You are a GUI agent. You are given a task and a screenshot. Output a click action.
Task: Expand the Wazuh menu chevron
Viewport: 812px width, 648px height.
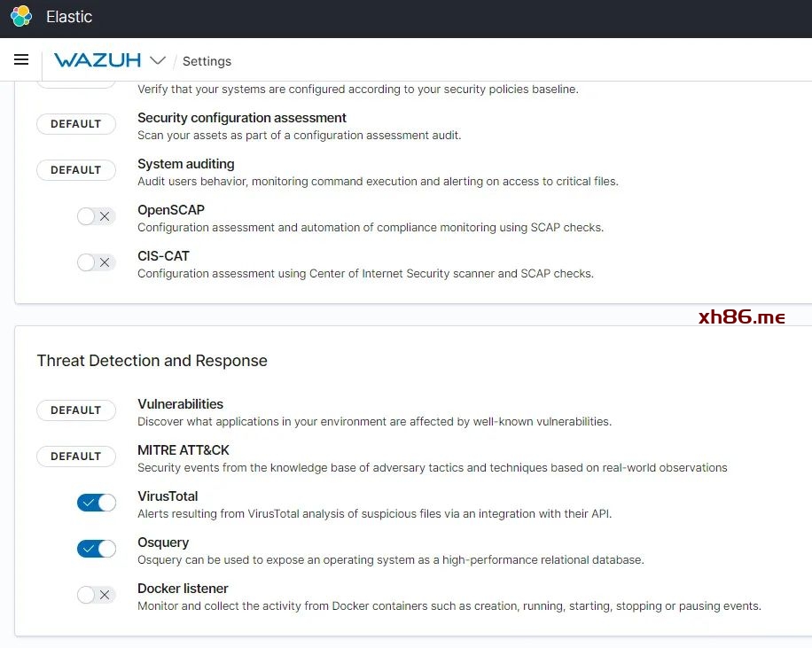pos(158,60)
